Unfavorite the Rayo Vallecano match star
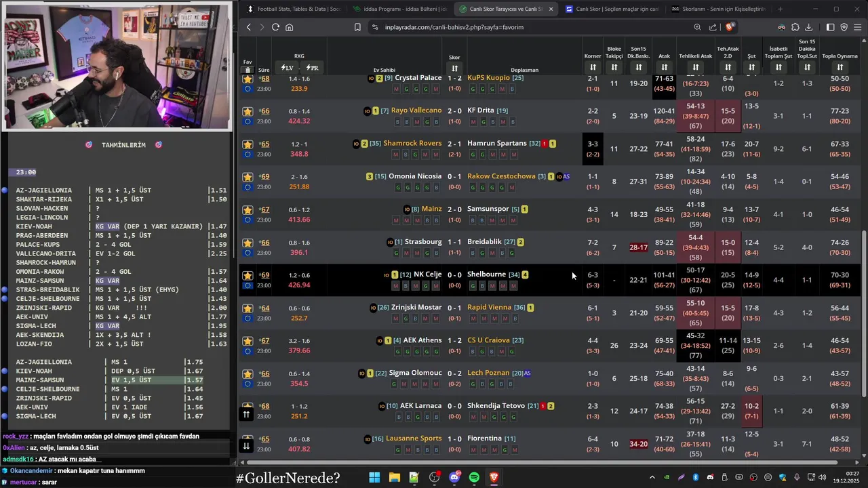This screenshot has height=488, width=868. 248,111
